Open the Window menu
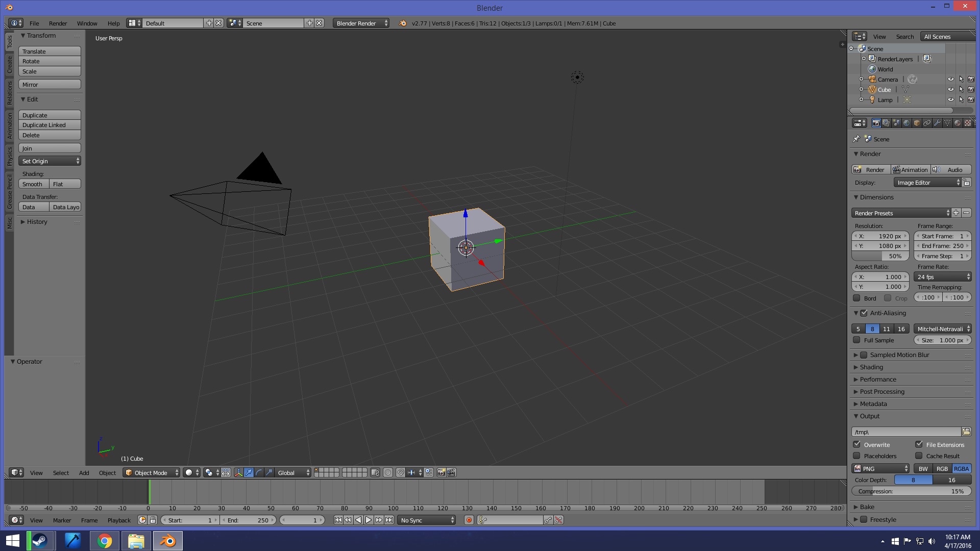 87,23
